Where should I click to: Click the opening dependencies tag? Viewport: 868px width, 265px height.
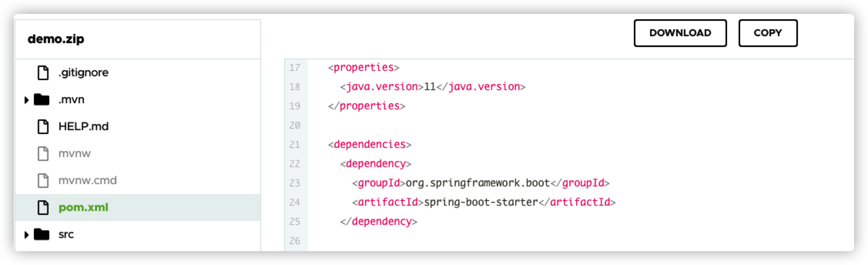pos(370,144)
